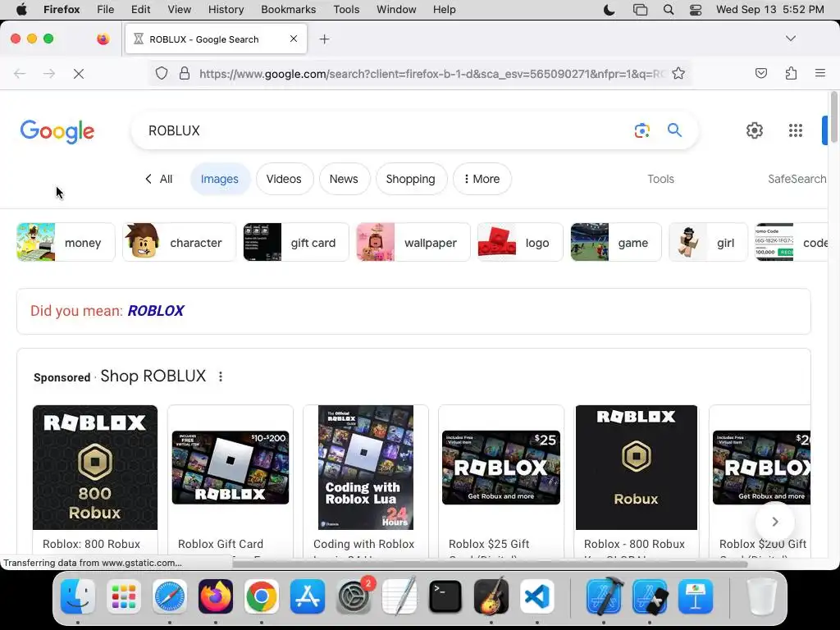Stop loading the page
The image size is (840, 630).
click(78, 73)
